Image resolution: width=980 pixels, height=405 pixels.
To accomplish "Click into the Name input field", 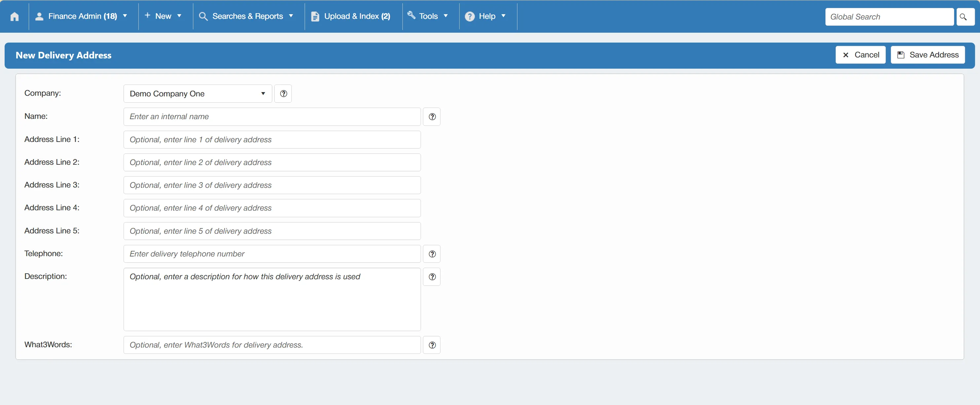I will (x=272, y=117).
